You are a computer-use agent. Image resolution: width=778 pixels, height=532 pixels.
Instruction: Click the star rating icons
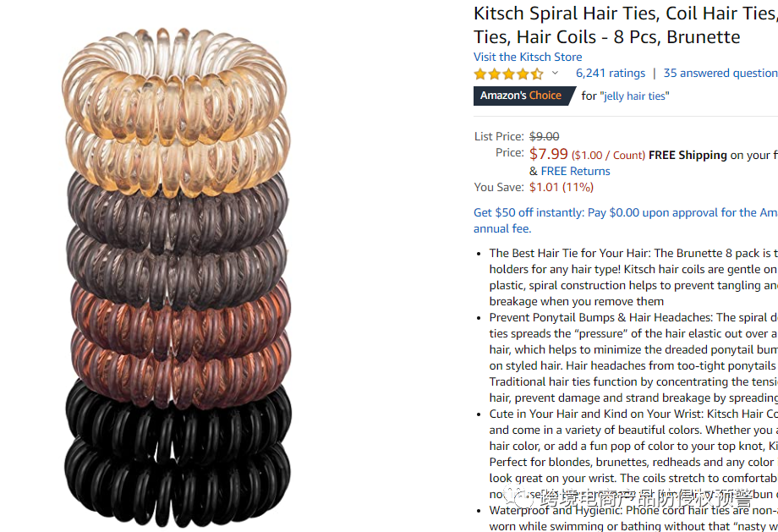(x=508, y=74)
